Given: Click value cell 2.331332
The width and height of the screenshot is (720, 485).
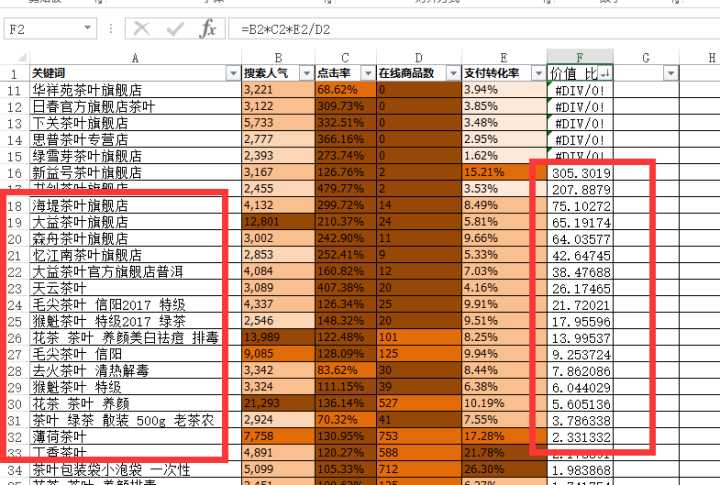Looking at the screenshot, I should (x=580, y=437).
